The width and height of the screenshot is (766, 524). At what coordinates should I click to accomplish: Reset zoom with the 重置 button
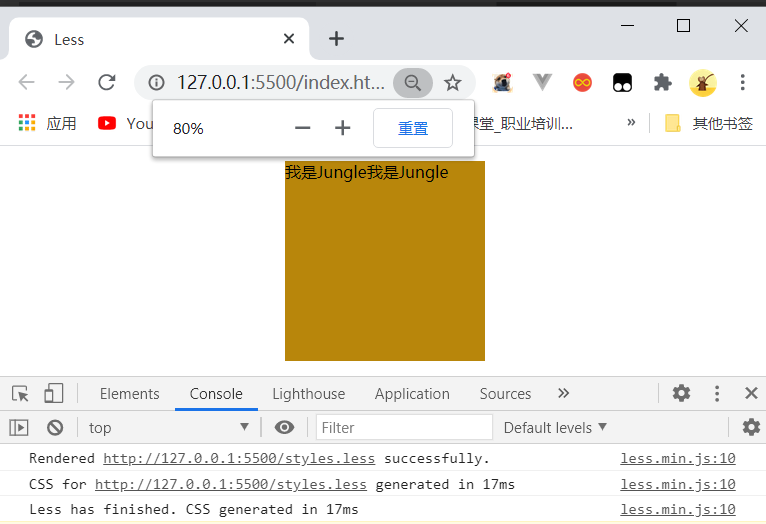413,128
